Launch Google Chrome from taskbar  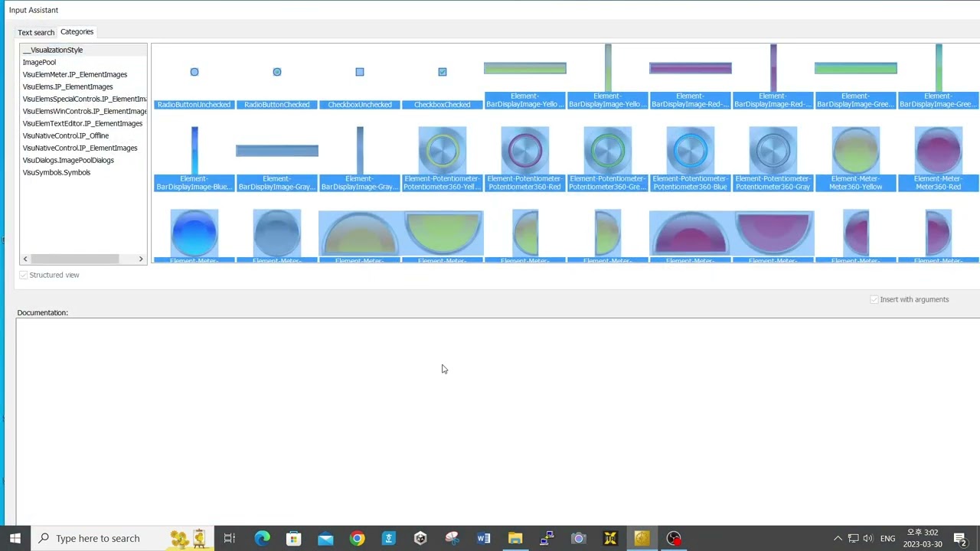357,538
